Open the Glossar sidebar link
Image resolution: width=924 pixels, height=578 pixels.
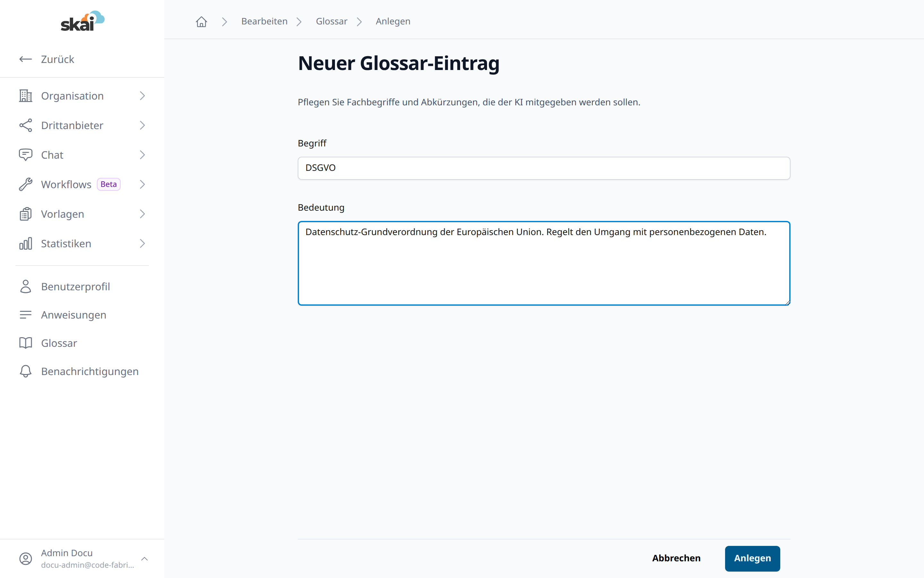tap(82, 343)
